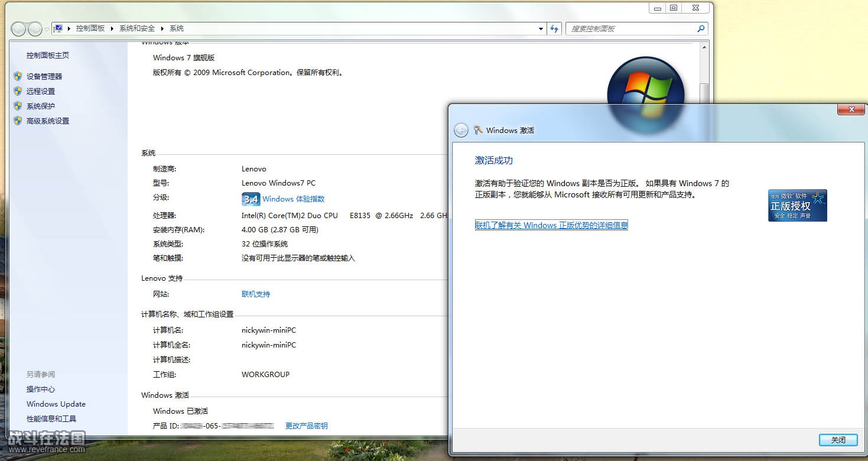
Task: Open 操作中心 under 另请参阅
Action: tap(41, 389)
